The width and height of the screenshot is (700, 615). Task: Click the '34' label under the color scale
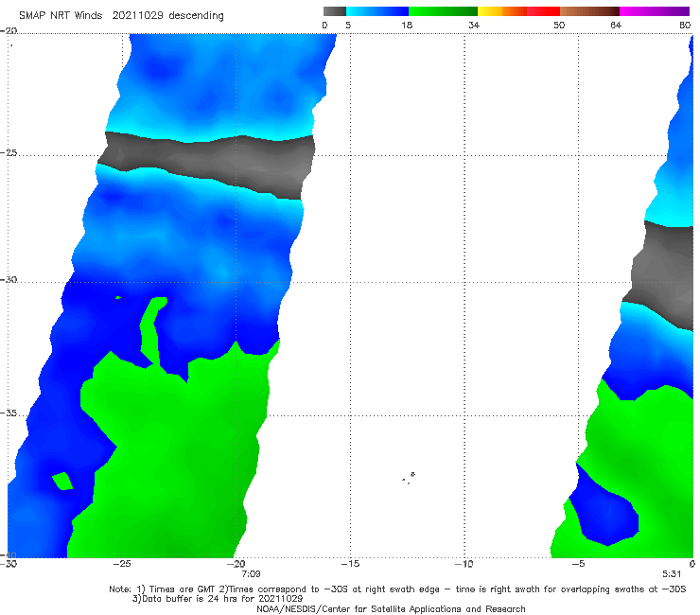pos(474,25)
